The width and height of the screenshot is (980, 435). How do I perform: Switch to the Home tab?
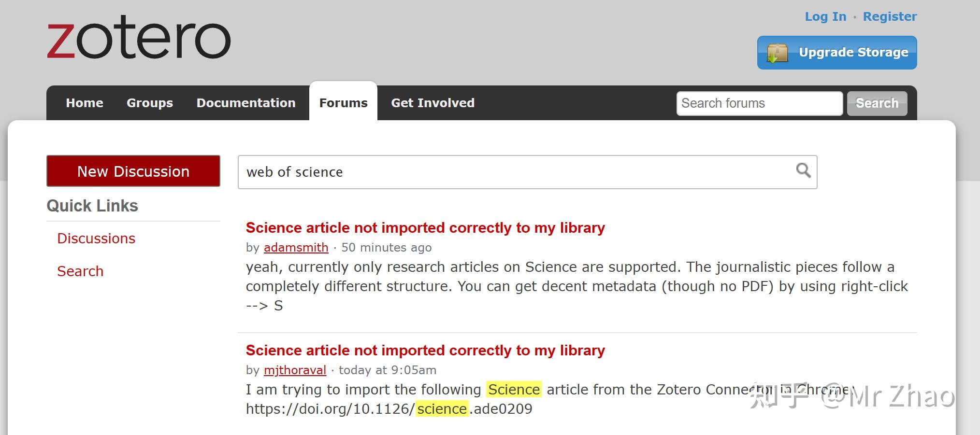click(x=84, y=102)
